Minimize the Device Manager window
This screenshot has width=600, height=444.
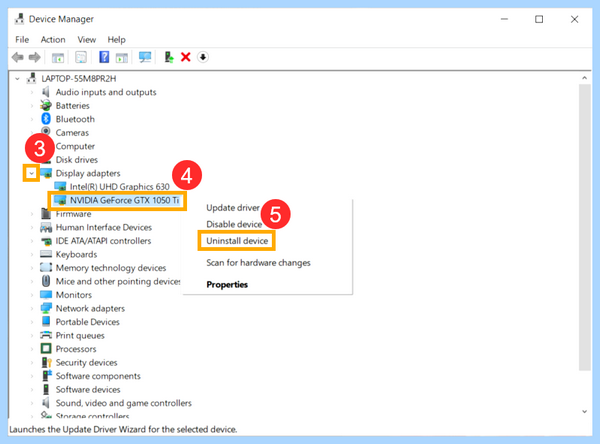(504, 19)
